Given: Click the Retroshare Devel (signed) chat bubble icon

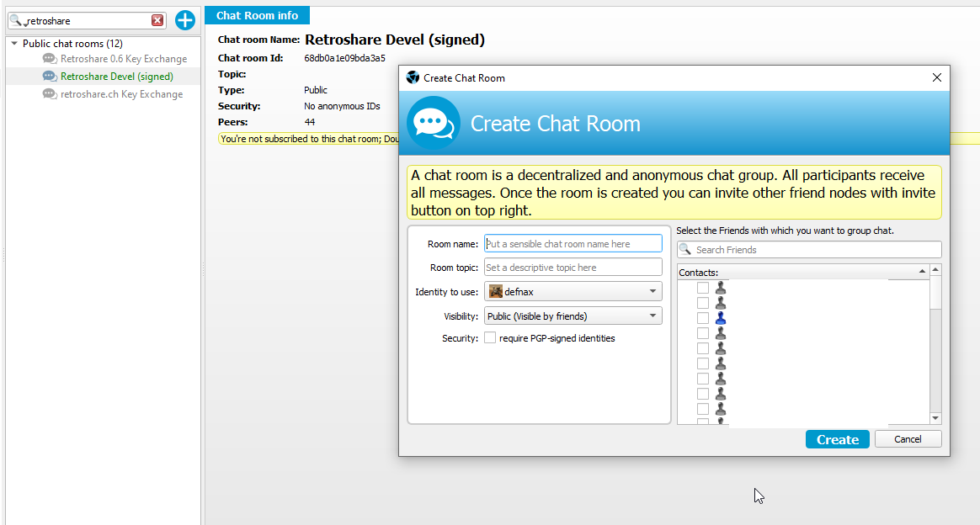Looking at the screenshot, I should click(x=50, y=77).
